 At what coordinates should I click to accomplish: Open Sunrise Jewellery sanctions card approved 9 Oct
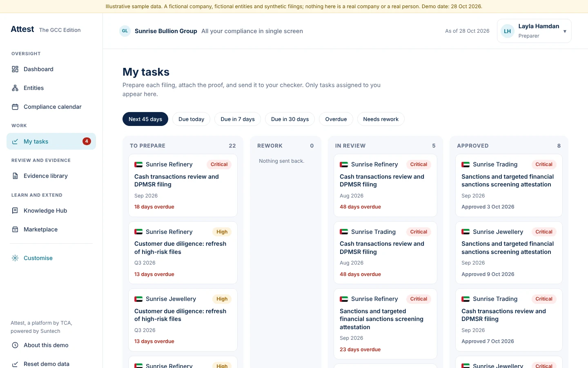click(509, 253)
